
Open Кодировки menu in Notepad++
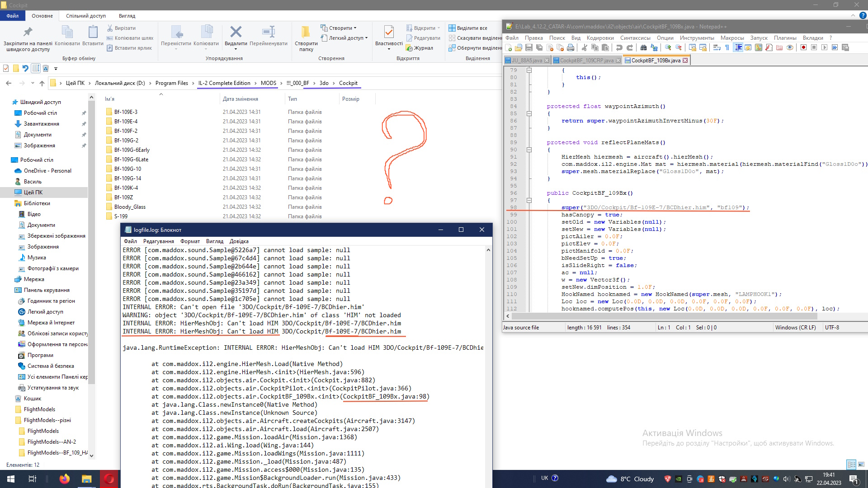click(x=600, y=38)
